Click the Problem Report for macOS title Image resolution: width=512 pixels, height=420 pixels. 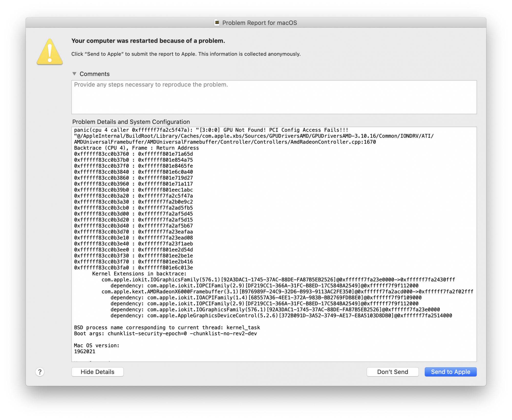click(259, 23)
